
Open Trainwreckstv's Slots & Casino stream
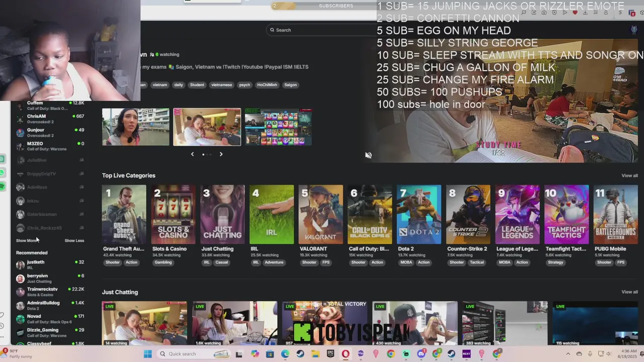click(50, 292)
